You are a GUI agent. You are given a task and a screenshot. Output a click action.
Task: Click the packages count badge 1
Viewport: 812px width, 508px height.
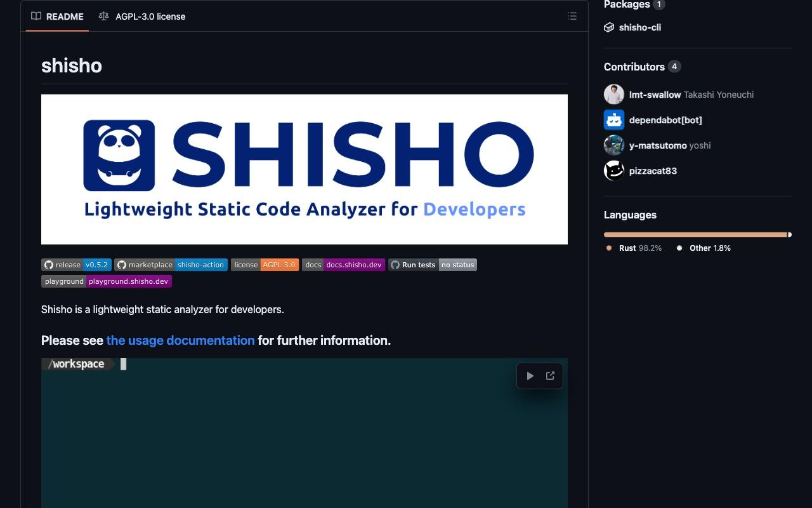tap(659, 4)
